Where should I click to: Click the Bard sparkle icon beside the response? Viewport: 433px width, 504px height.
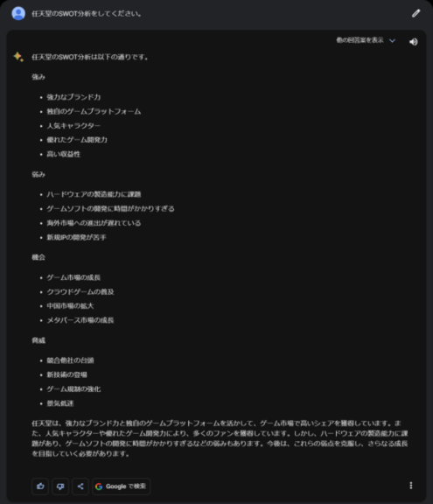(x=18, y=57)
